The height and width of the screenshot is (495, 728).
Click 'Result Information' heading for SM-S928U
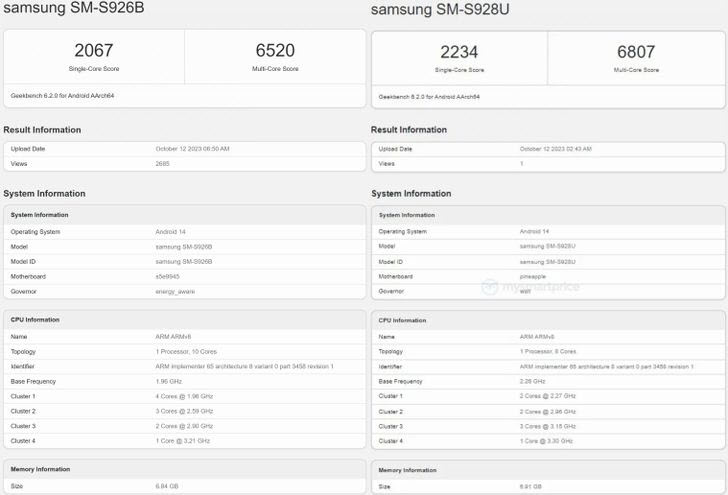[x=409, y=130]
